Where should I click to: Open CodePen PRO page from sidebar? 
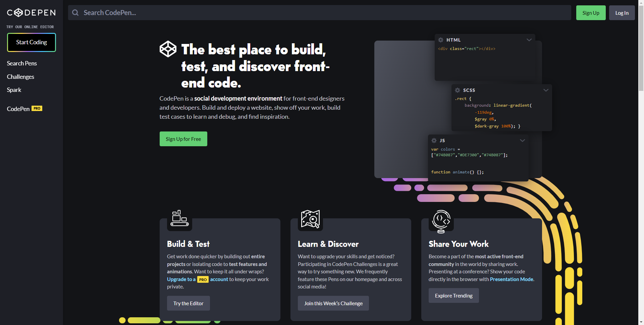click(24, 109)
